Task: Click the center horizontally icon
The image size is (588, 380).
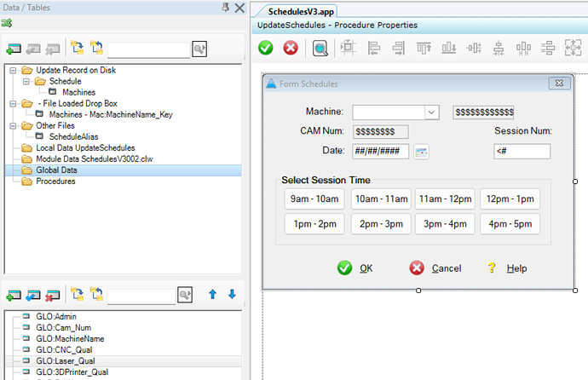Action: 499,48
